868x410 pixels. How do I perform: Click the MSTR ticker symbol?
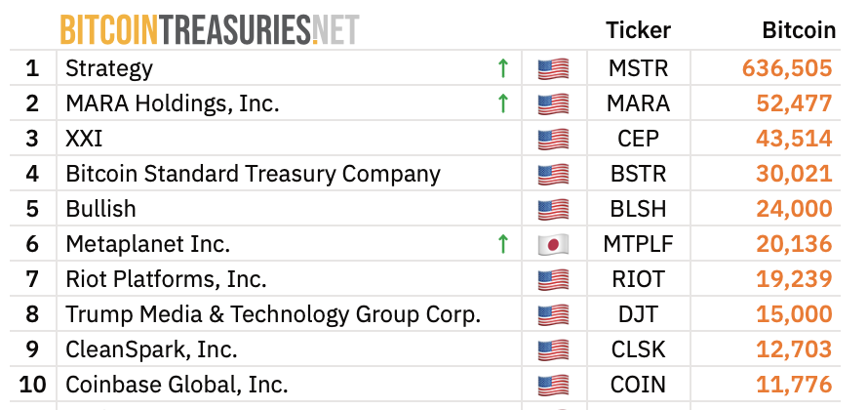(x=638, y=68)
